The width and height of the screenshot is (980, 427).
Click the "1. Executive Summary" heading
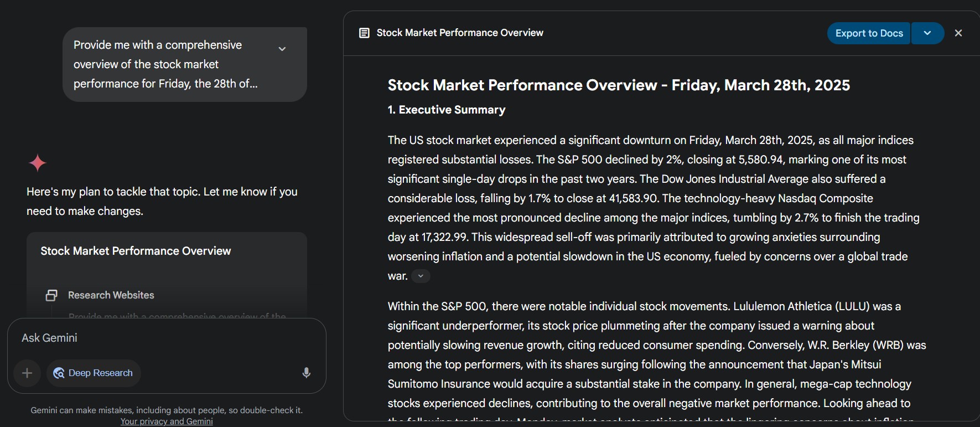[447, 110]
